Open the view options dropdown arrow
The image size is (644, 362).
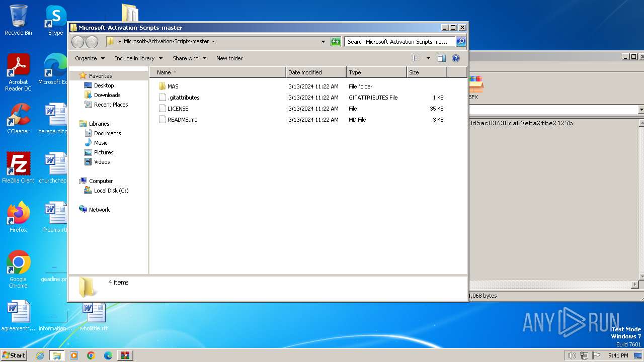[428, 58]
